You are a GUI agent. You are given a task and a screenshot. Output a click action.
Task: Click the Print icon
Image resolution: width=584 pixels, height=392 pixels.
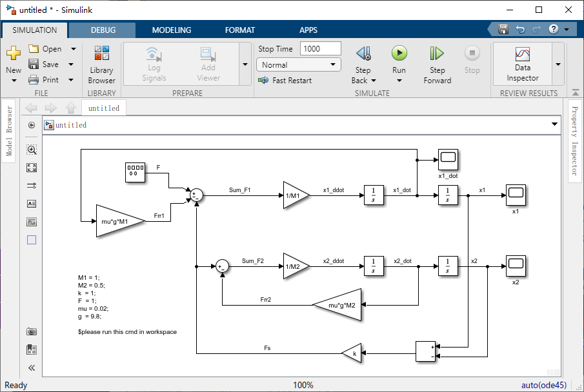point(34,79)
